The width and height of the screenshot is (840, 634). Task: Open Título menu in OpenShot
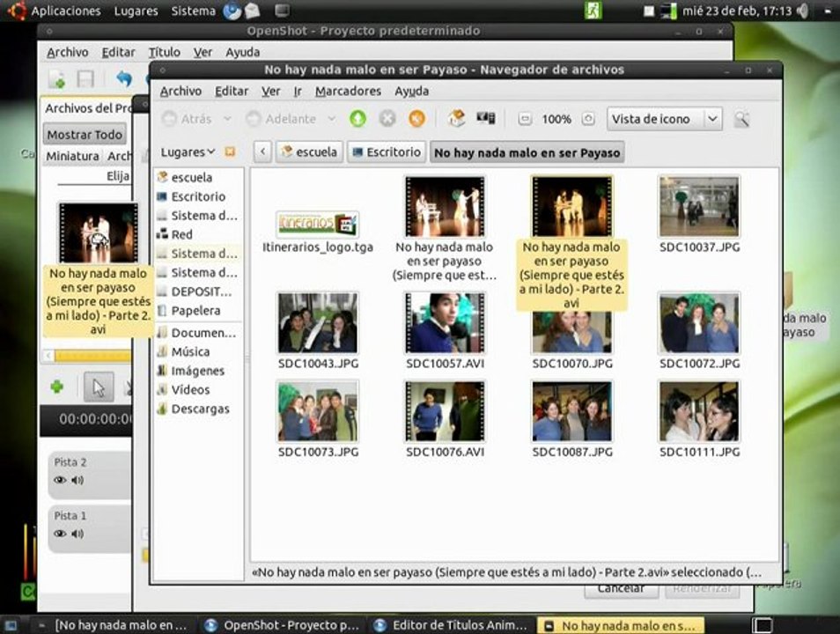[164, 52]
